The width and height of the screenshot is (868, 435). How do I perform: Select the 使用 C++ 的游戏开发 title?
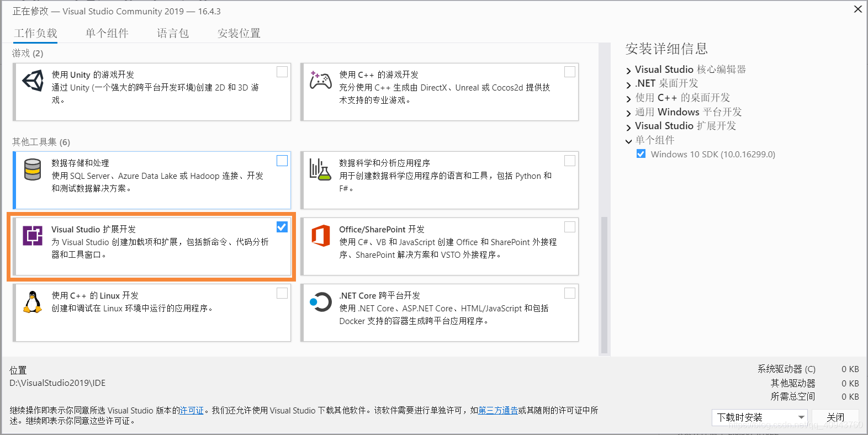point(379,75)
